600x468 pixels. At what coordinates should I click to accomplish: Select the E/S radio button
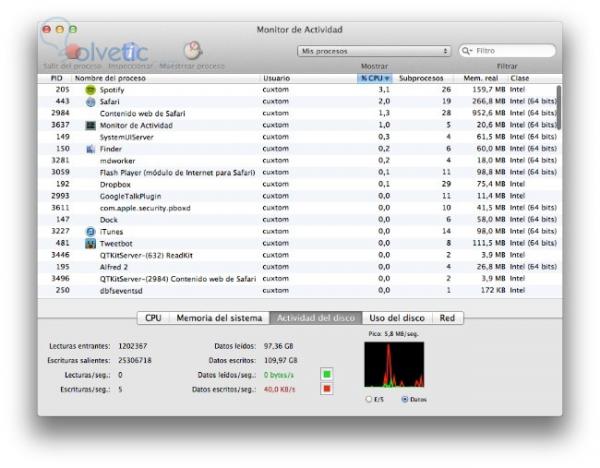(x=368, y=399)
